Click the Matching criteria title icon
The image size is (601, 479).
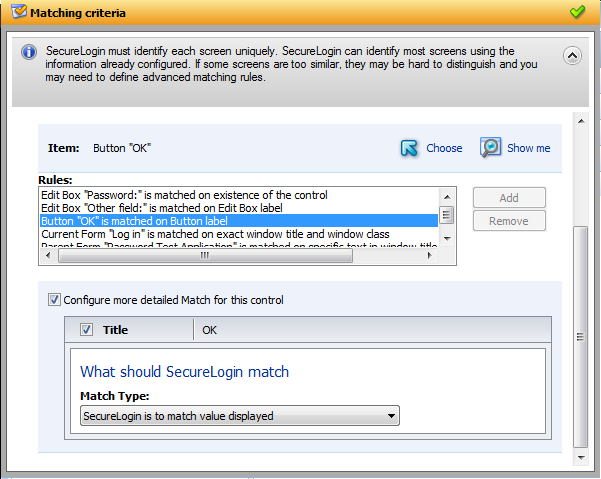tap(18, 12)
